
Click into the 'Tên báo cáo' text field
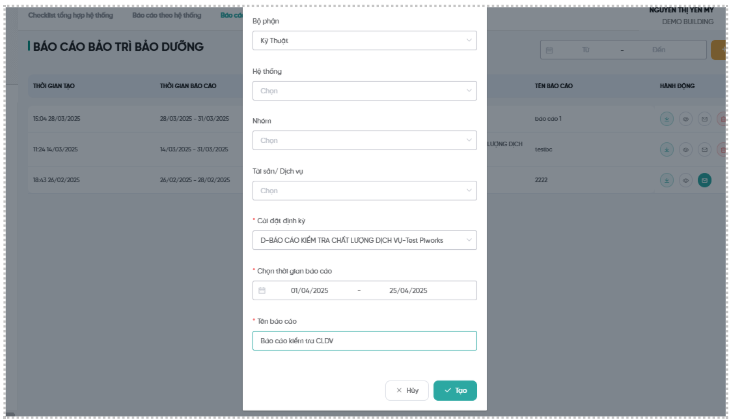coord(364,341)
